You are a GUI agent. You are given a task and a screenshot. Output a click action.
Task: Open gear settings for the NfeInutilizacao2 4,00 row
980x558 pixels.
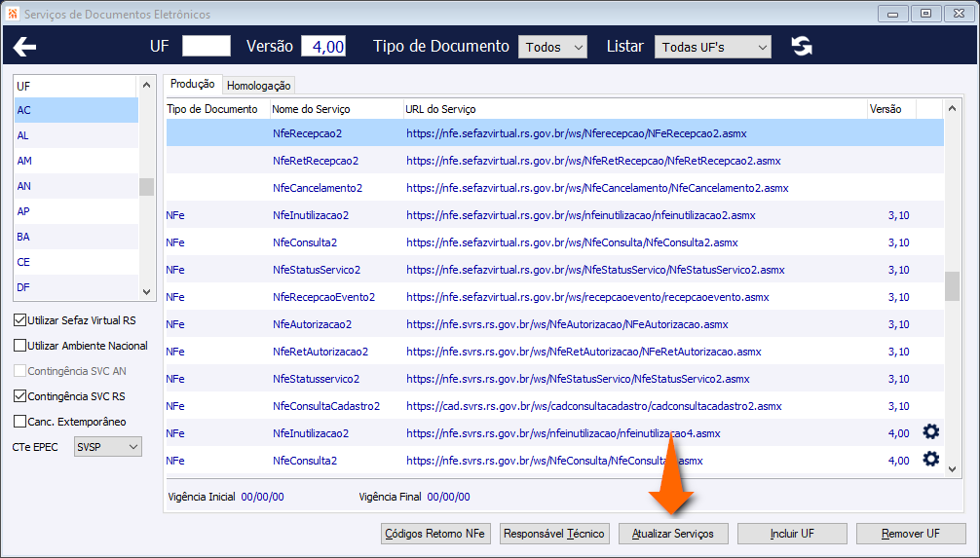coord(930,431)
